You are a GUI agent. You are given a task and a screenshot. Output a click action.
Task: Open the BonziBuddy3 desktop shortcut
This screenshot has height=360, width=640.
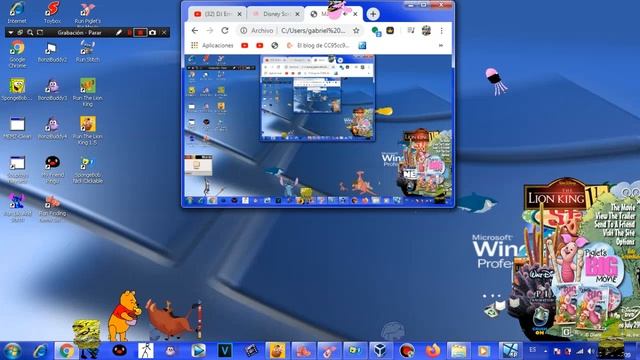[x=52, y=90]
